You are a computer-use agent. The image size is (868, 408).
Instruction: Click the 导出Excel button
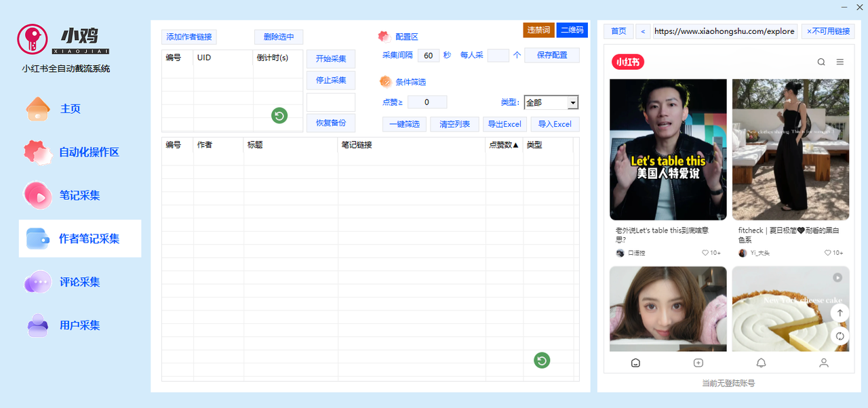(x=505, y=124)
